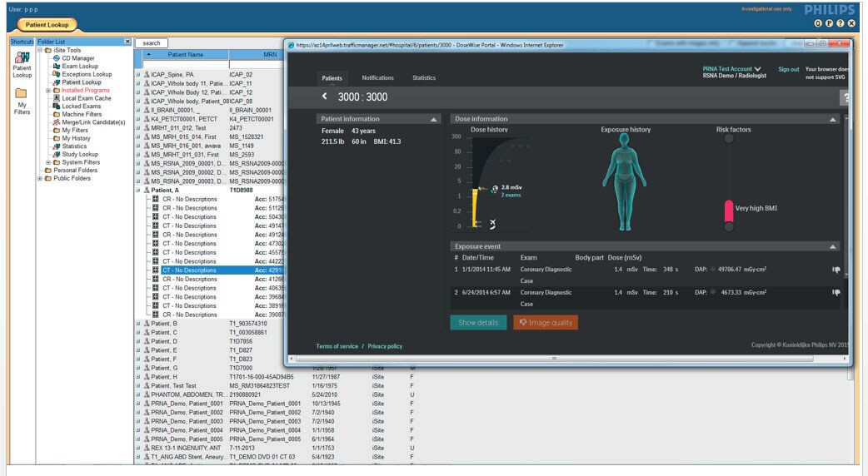Open the Terms of service link
The image size is (868, 476).
click(x=337, y=346)
